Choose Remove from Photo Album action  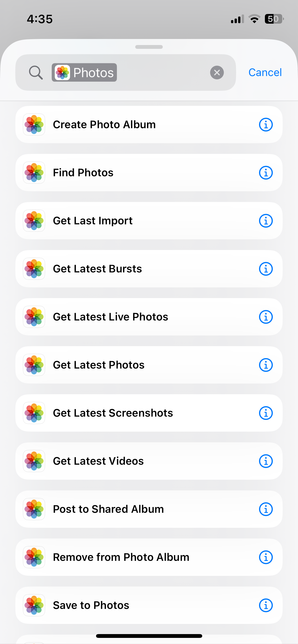pos(121,557)
